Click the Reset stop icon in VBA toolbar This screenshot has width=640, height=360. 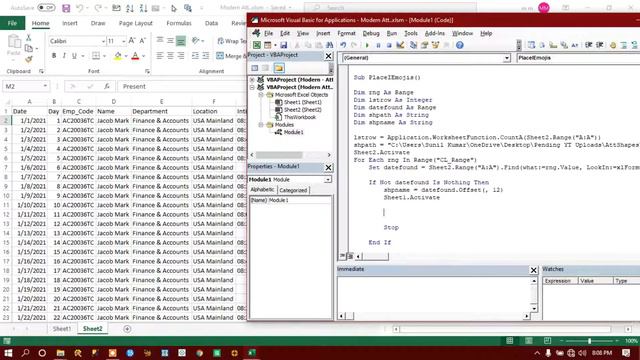click(x=389, y=45)
